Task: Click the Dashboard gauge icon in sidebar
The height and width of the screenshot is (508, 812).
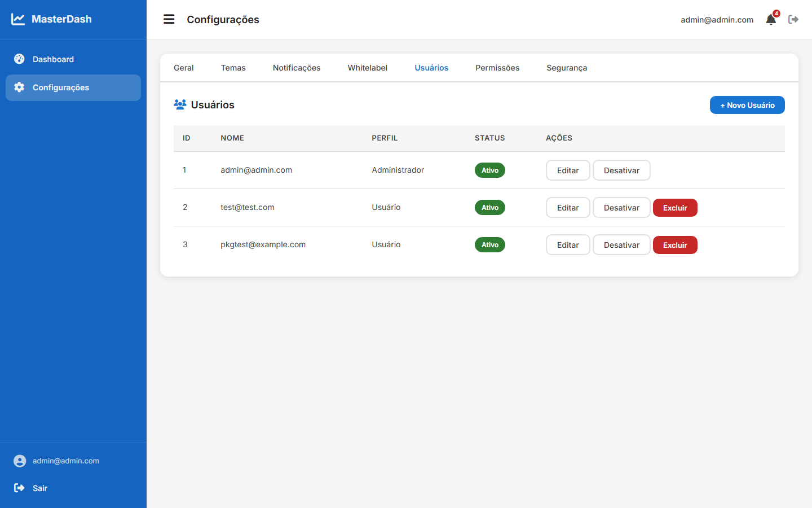Action: 19,59
